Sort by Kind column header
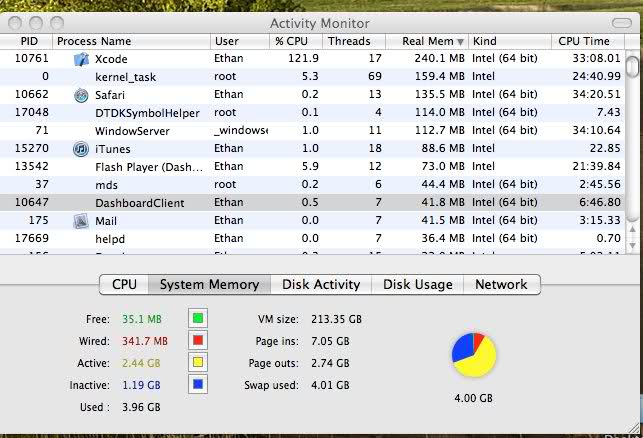 (510, 41)
